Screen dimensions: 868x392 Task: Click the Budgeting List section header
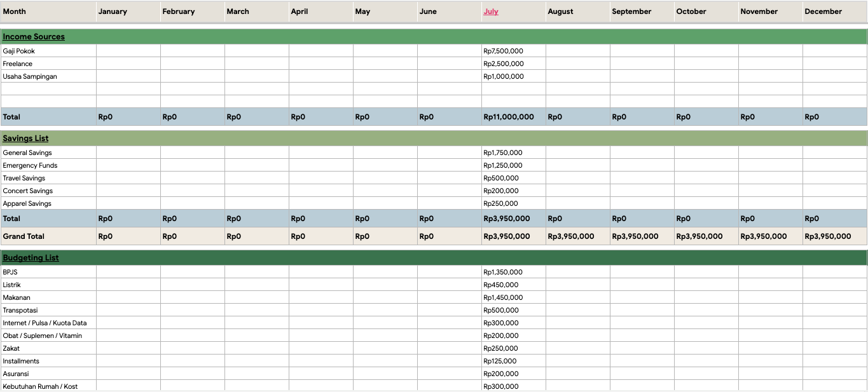pyautogui.click(x=31, y=258)
